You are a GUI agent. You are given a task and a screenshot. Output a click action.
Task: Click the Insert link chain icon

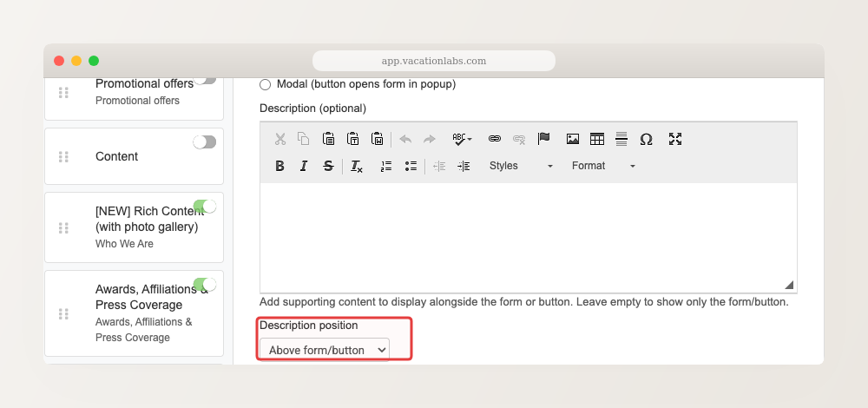[495, 139]
